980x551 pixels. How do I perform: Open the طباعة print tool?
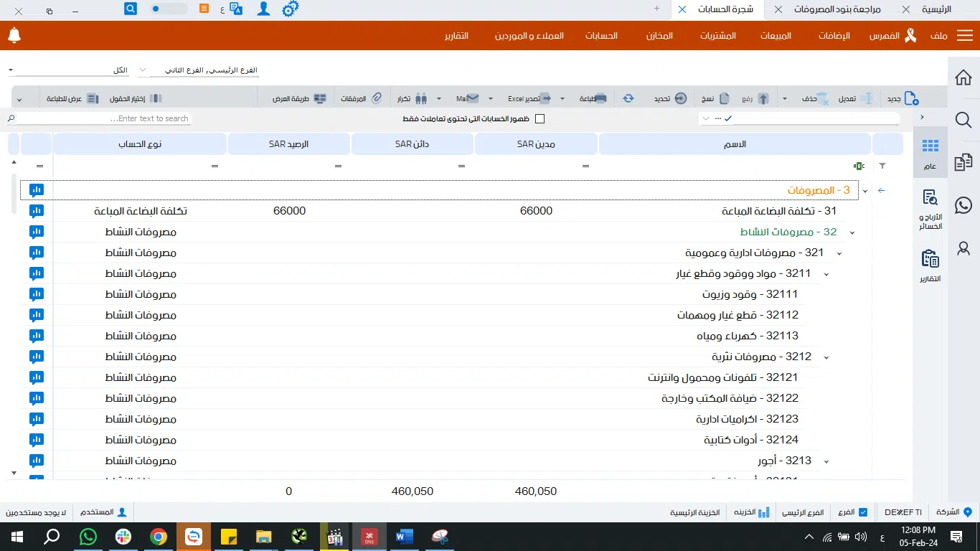[593, 98]
